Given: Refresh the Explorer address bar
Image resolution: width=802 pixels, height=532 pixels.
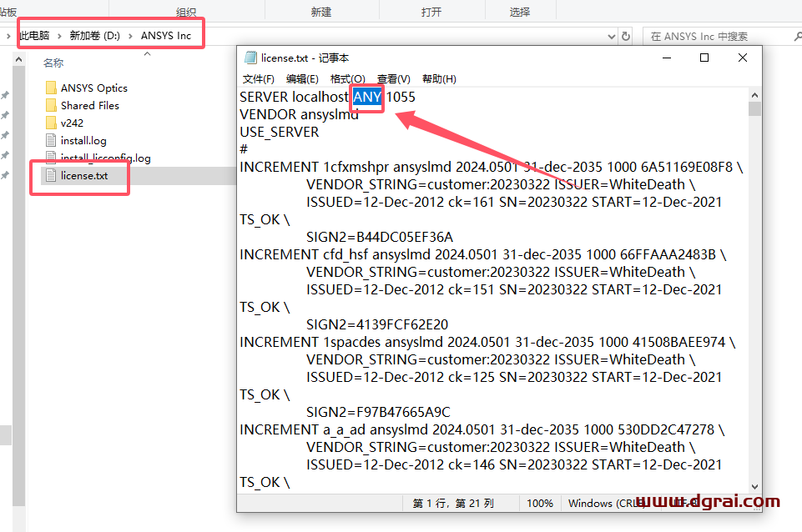Looking at the screenshot, I should (626, 37).
